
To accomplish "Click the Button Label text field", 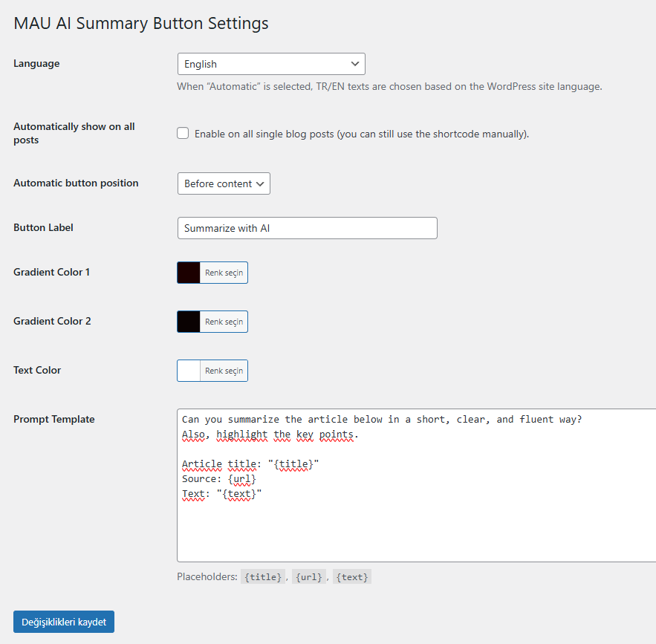I will (307, 228).
